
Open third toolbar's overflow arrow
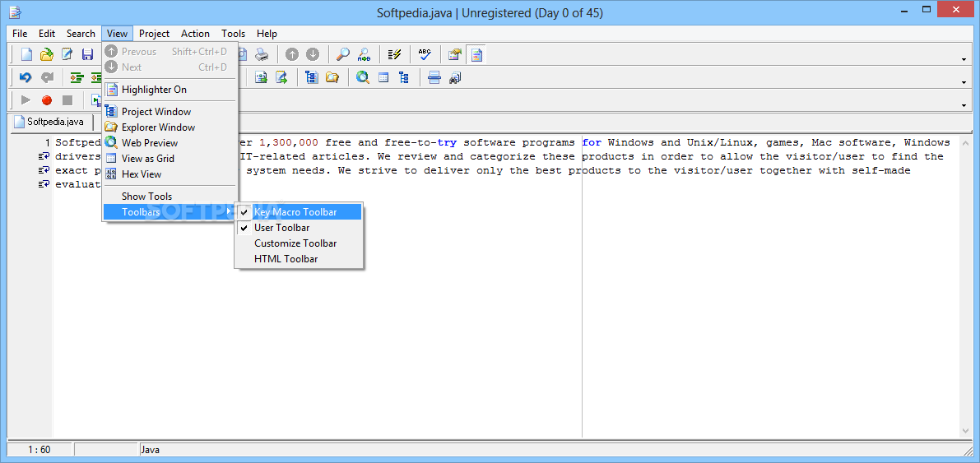pos(964,105)
